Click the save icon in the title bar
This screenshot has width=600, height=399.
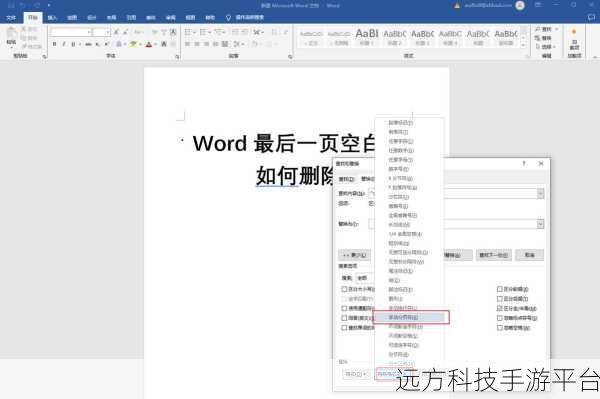pyautogui.click(x=11, y=5)
